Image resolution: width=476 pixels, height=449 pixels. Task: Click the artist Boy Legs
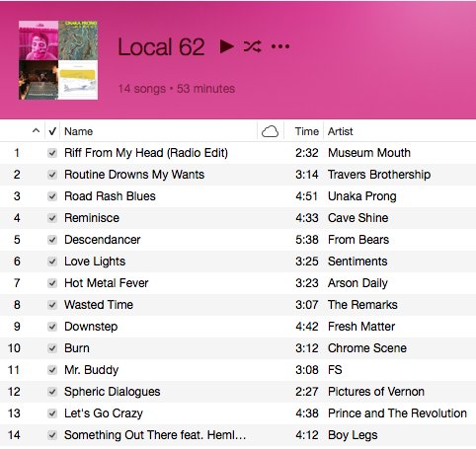pos(353,435)
